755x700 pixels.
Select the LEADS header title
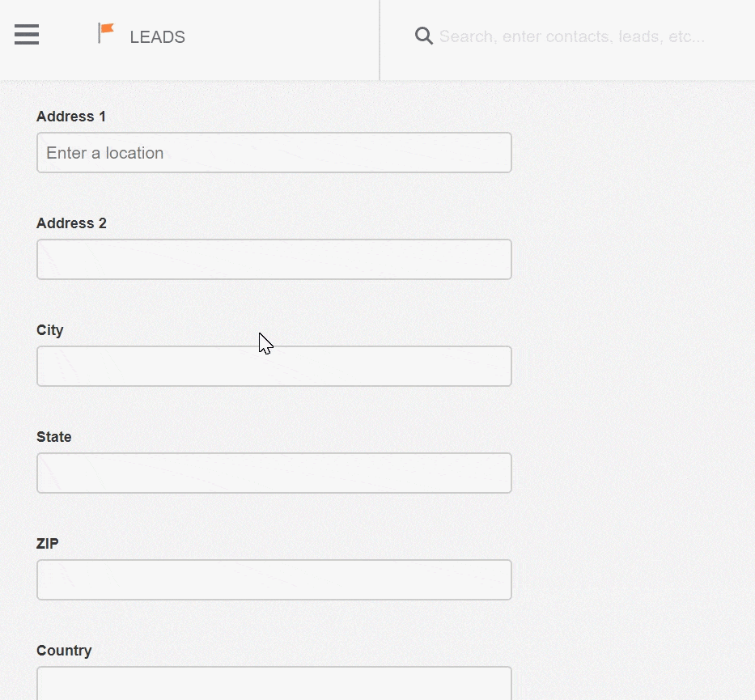[158, 37]
